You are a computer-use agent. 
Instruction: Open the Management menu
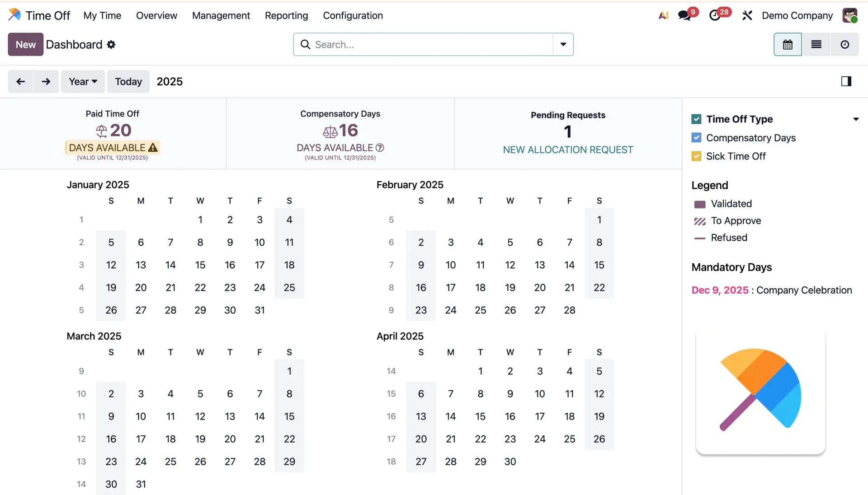221,15
